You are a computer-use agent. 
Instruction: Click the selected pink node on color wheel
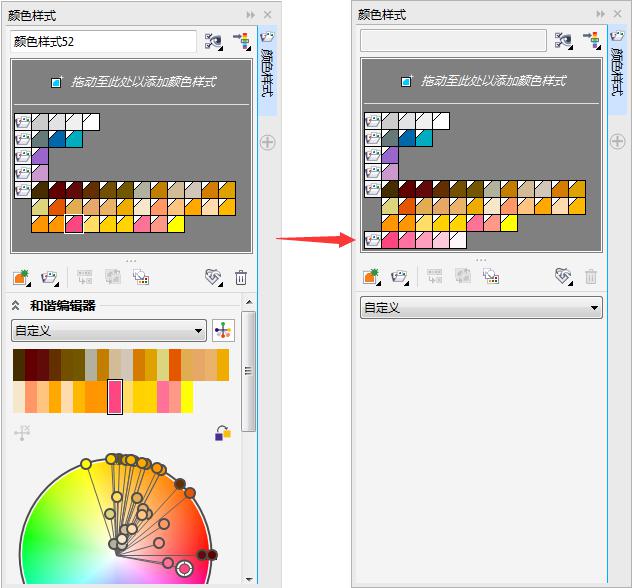point(184,569)
